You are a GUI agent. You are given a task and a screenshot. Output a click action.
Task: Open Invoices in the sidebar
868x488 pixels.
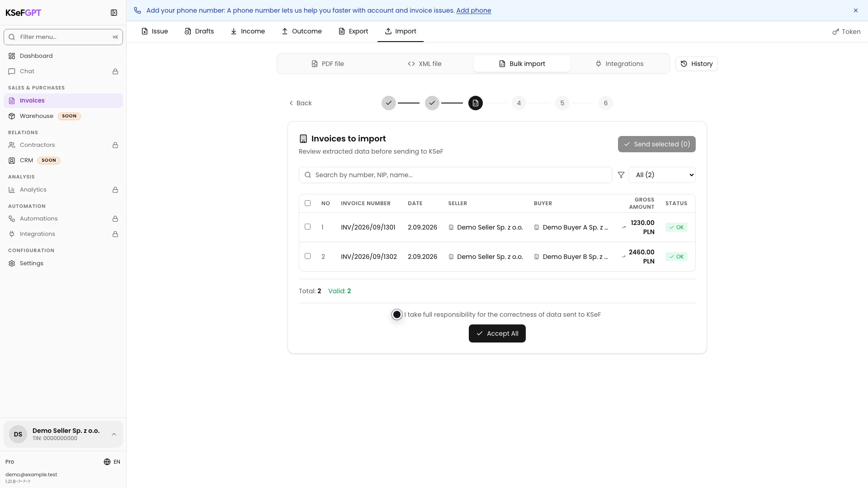(x=63, y=101)
